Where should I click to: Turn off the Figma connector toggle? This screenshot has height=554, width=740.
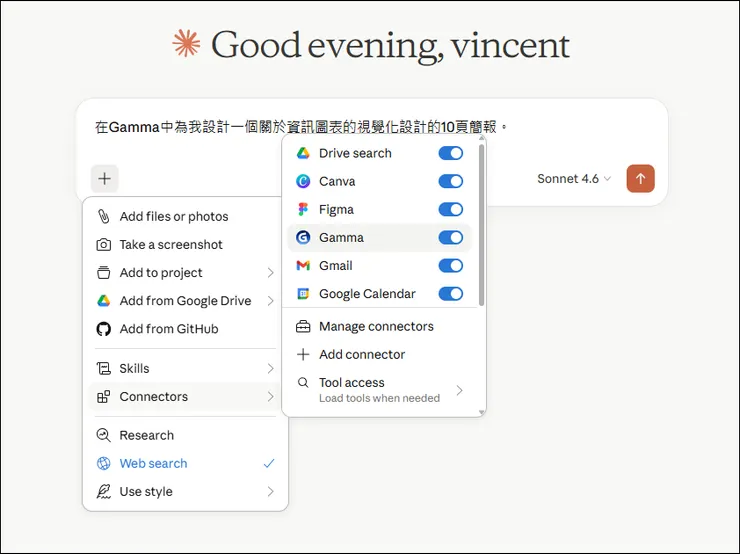[x=451, y=209]
